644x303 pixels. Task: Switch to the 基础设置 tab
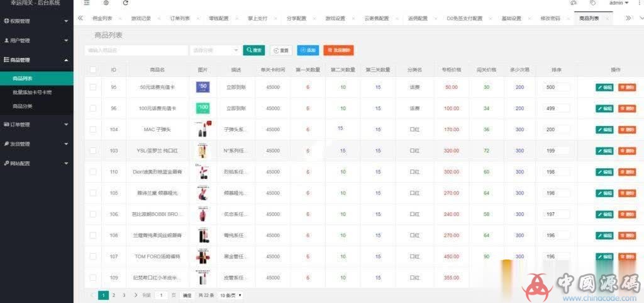coord(511,18)
